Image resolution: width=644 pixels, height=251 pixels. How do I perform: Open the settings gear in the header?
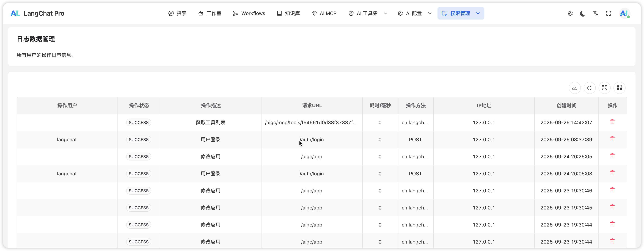pos(570,13)
